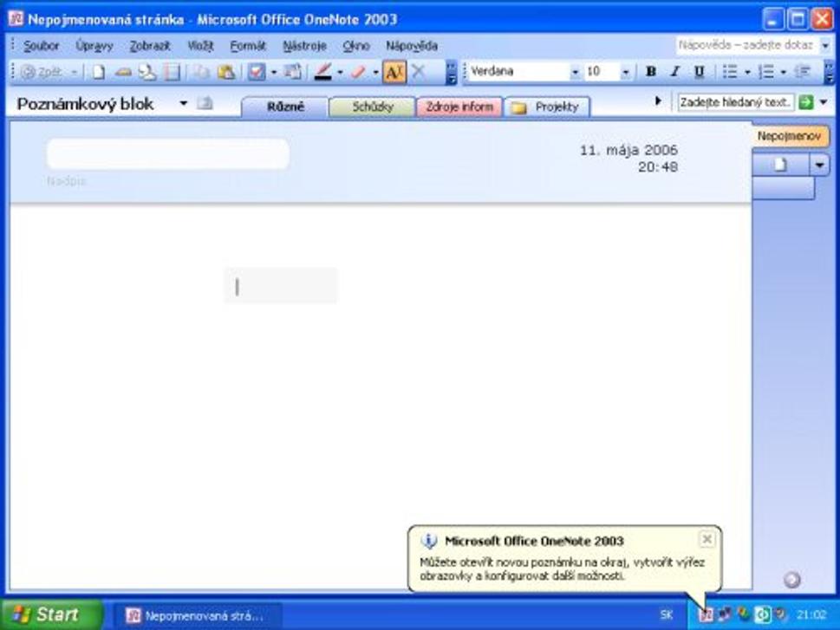
Task: Open the Zobrazit menu
Action: point(150,46)
